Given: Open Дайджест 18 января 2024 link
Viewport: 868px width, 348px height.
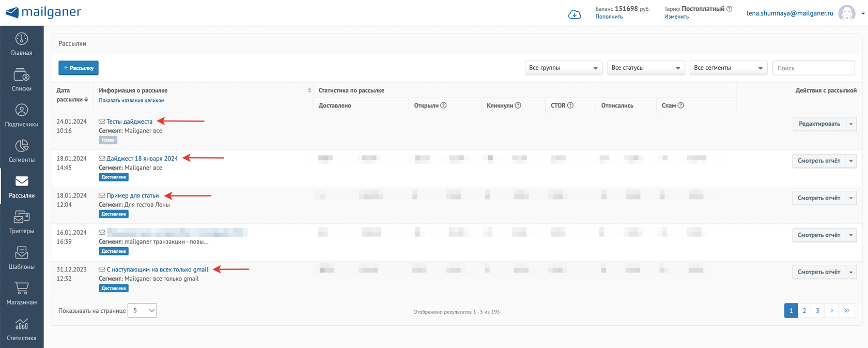Looking at the screenshot, I should click(x=142, y=159).
